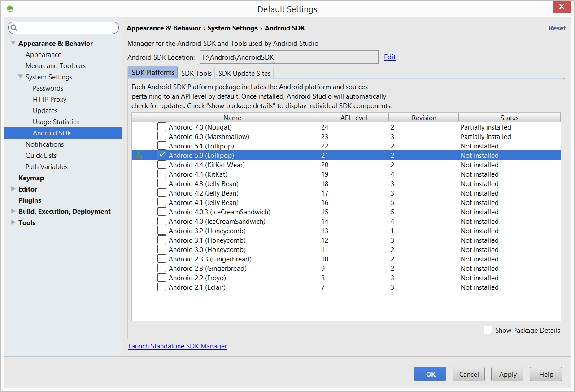Viewport: 575px width, 392px height.
Task: Click the Edit link for SDK location
Action: 390,57
